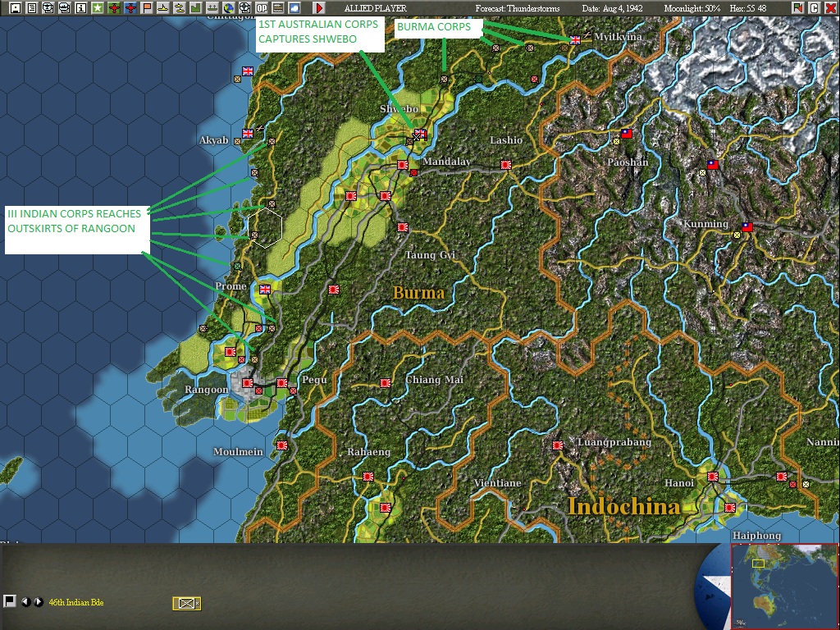Screen dimensions: 840x630
Task: Select the Japanese base at Pegu
Action: (282, 383)
